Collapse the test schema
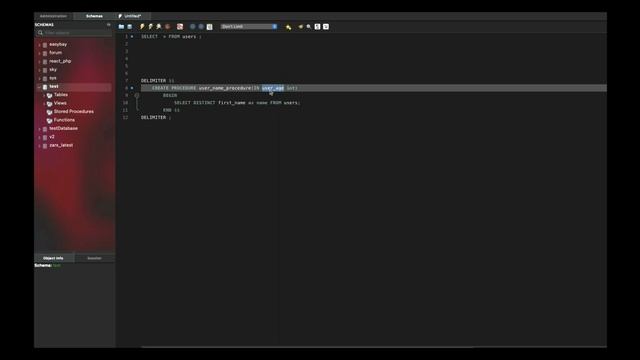Image resolution: width=640 pixels, height=360 pixels. coord(40,87)
